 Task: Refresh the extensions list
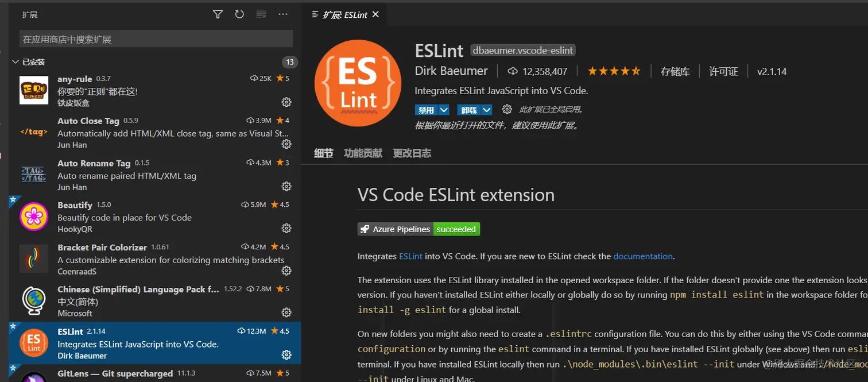tap(239, 14)
